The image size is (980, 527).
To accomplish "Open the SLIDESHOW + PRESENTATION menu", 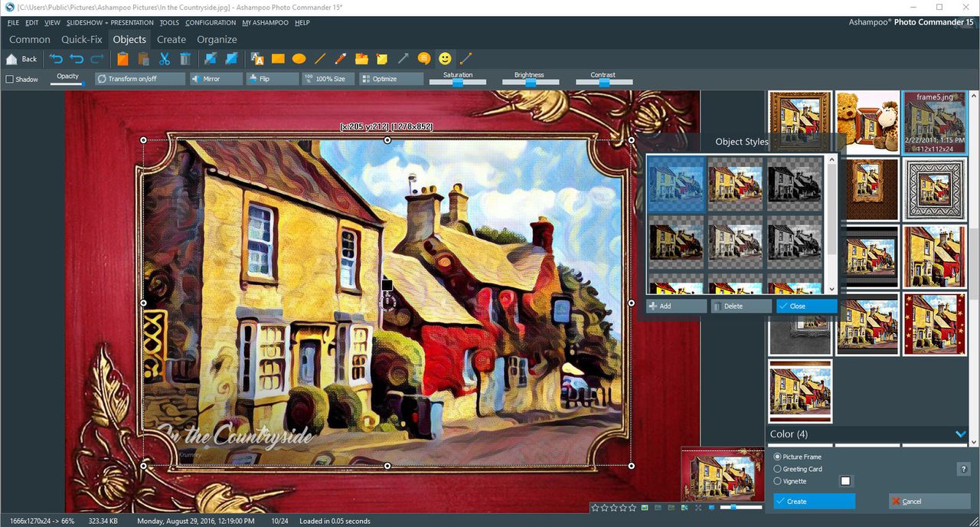I will (x=110, y=23).
